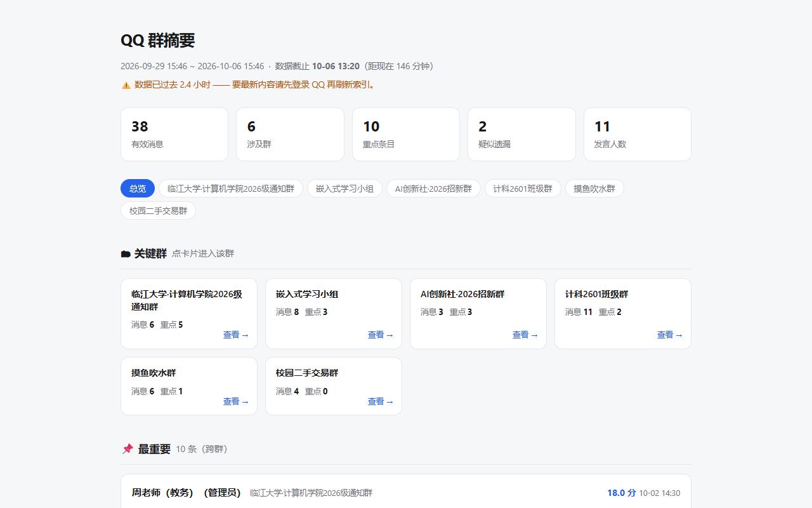Image resolution: width=812 pixels, height=508 pixels.
Task: Click the 11 发言人数 stat card
Action: click(638, 134)
